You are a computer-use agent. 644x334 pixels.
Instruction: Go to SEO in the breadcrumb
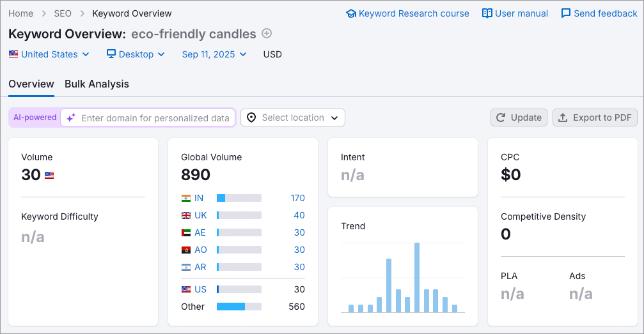click(63, 13)
